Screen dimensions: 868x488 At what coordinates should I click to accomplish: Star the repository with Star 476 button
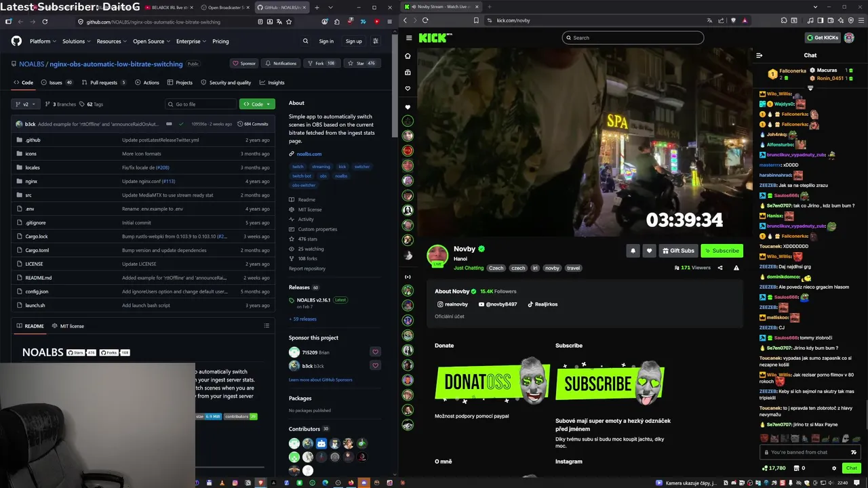361,63
